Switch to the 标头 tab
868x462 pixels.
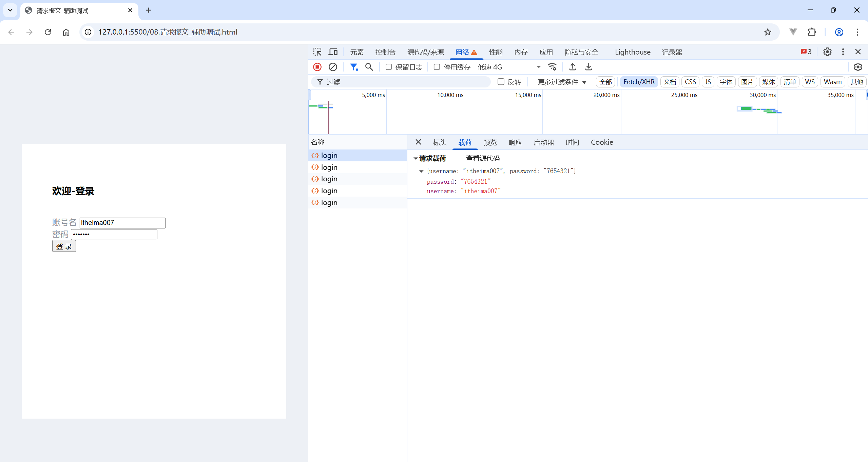coord(440,142)
